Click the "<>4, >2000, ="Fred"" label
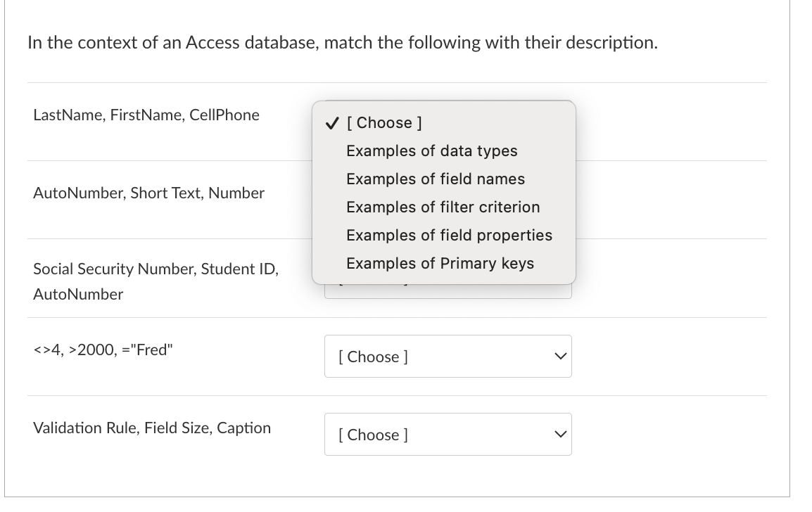Image resolution: width=812 pixels, height=512 pixels. coord(103,350)
